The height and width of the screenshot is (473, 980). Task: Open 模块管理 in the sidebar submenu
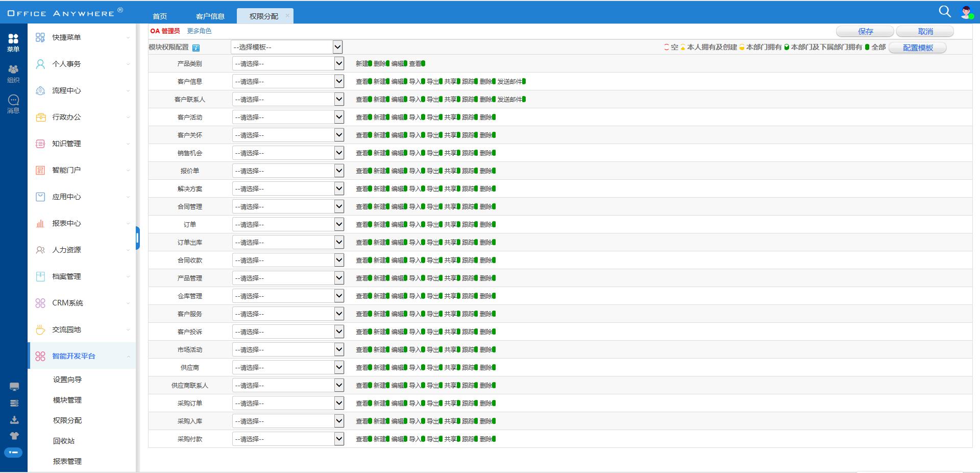67,400
